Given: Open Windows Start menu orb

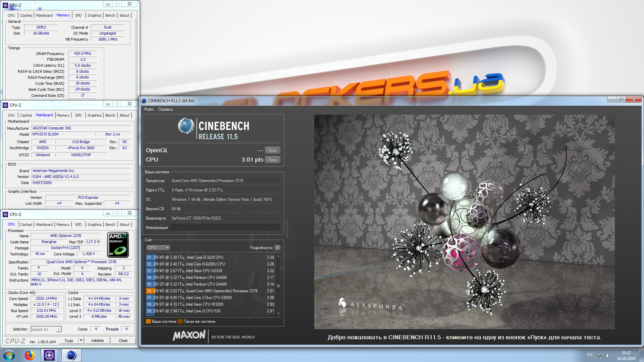Looking at the screenshot, I should coord(9,355).
